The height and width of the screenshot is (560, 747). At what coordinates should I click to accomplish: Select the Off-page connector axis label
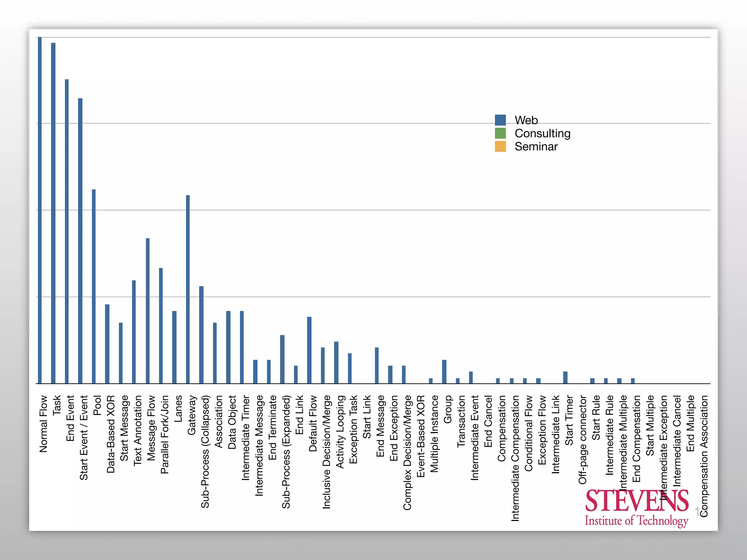click(582, 440)
